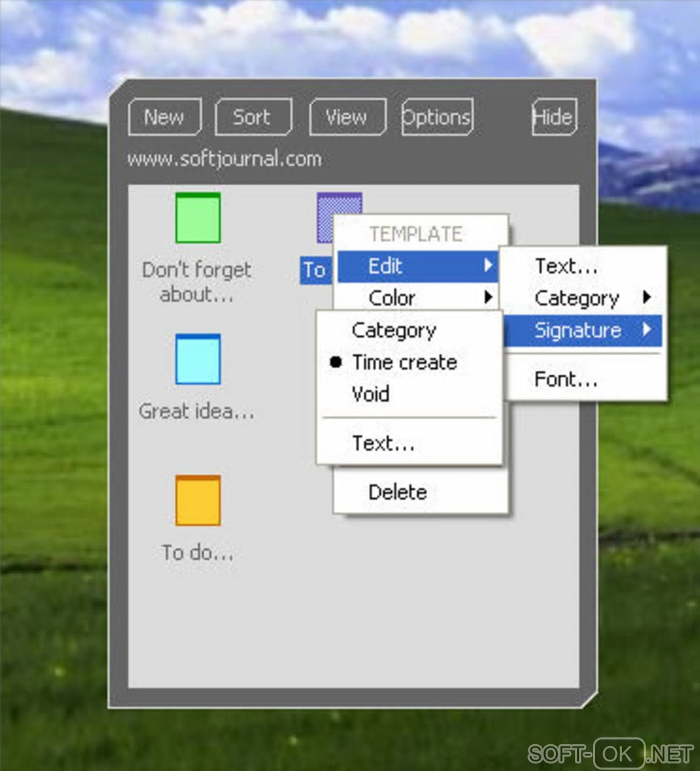Open the Color submenu entry
Viewport: 700px width, 771px height.
(x=418, y=298)
